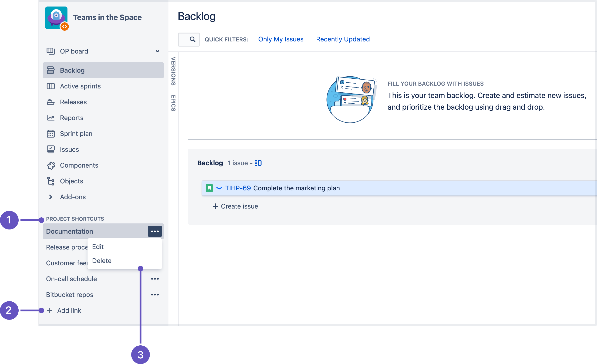
Task: Expand the OP board dropdown
Action: pos(158,51)
